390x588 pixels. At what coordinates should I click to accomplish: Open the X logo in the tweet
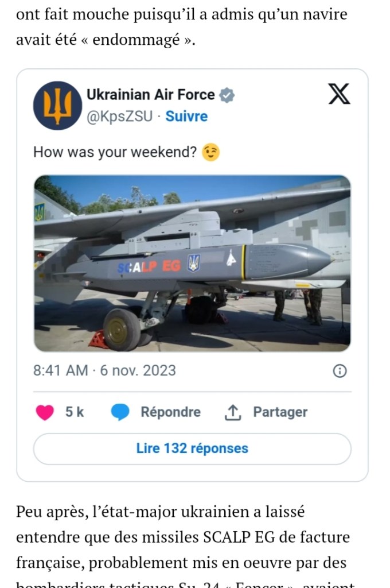[x=339, y=95]
